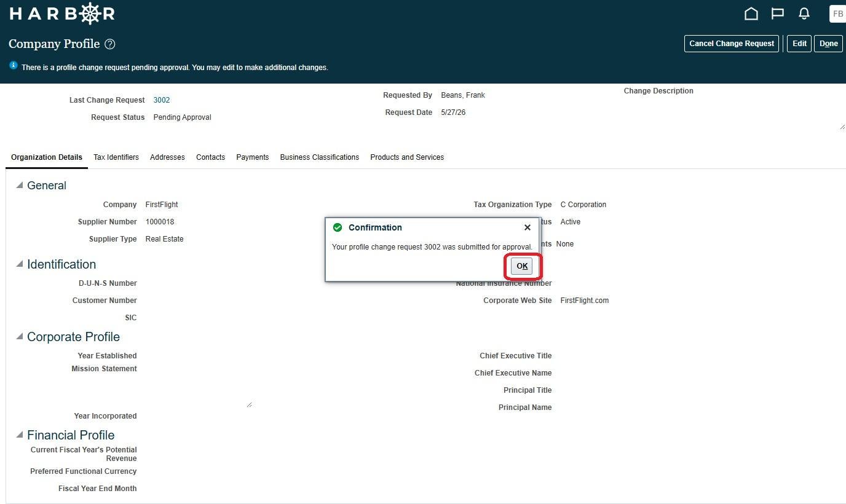The image size is (846, 504).
Task: Open the Business Classifications tab
Action: (320, 157)
